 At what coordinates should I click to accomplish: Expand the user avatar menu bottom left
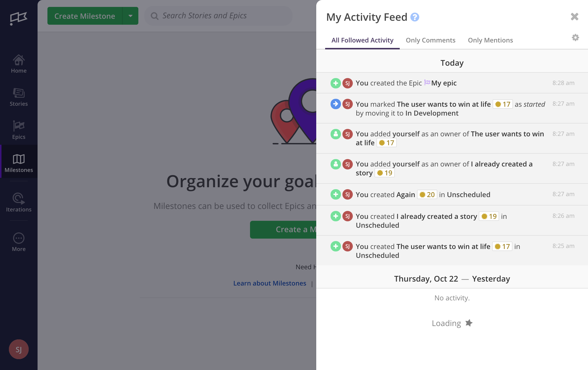point(18,349)
